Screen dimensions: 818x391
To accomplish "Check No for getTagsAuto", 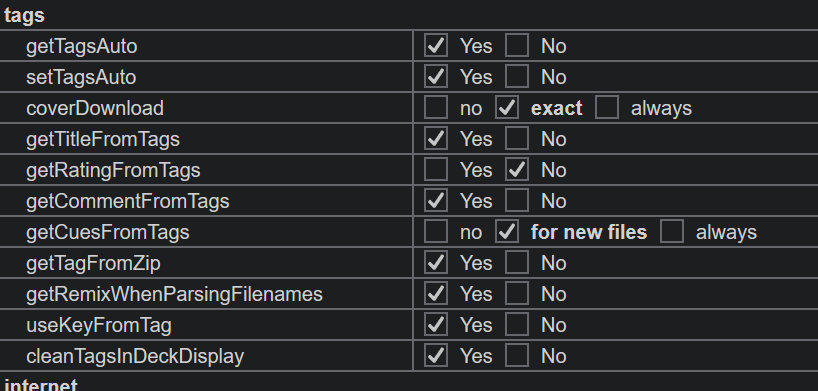I will pos(516,45).
